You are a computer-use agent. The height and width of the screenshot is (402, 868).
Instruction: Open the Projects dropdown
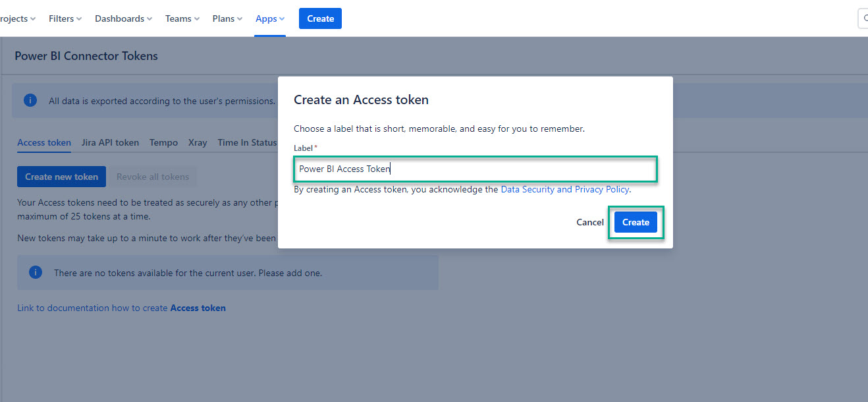(x=13, y=18)
